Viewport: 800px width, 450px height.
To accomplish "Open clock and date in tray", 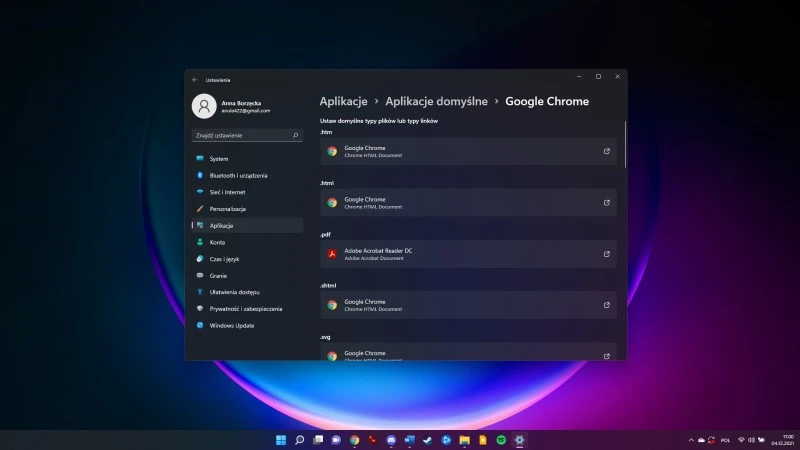I will (783, 440).
